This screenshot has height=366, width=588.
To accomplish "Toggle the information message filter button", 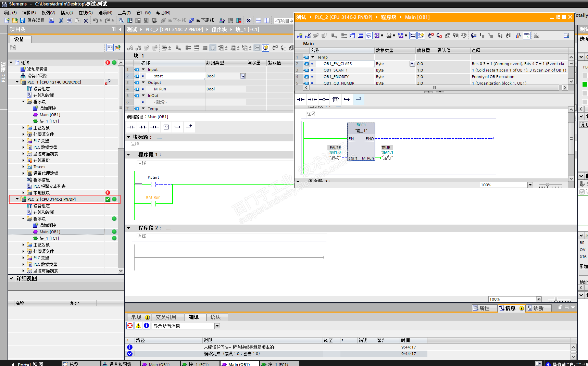I will (147, 326).
